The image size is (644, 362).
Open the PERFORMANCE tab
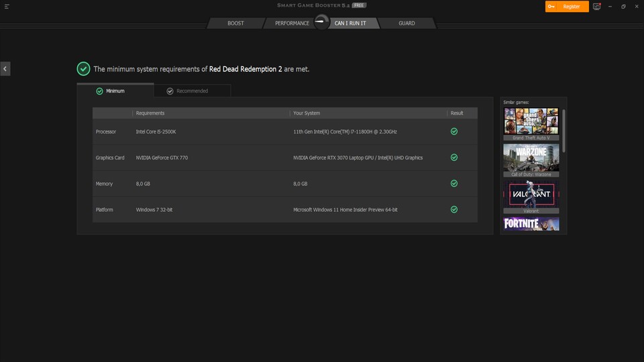click(x=292, y=23)
